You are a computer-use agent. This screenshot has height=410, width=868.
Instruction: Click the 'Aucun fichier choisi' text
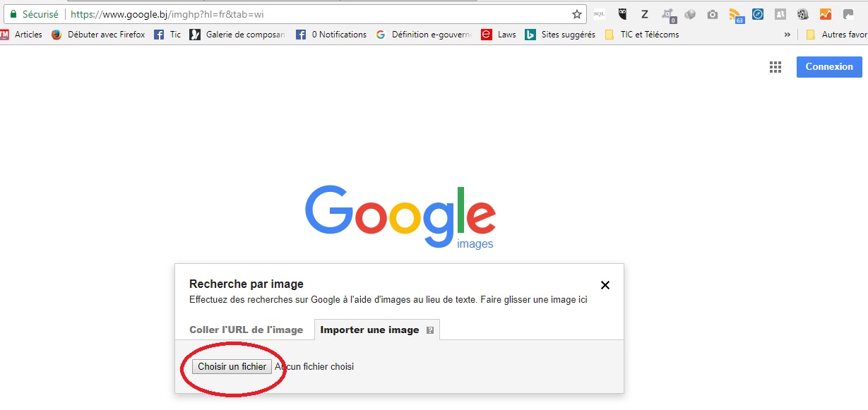(314, 366)
